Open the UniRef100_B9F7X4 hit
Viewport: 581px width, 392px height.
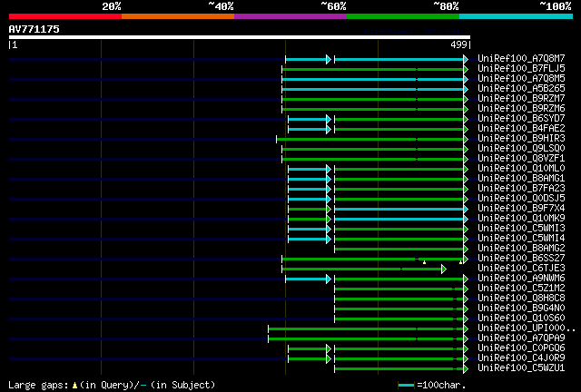(521, 209)
